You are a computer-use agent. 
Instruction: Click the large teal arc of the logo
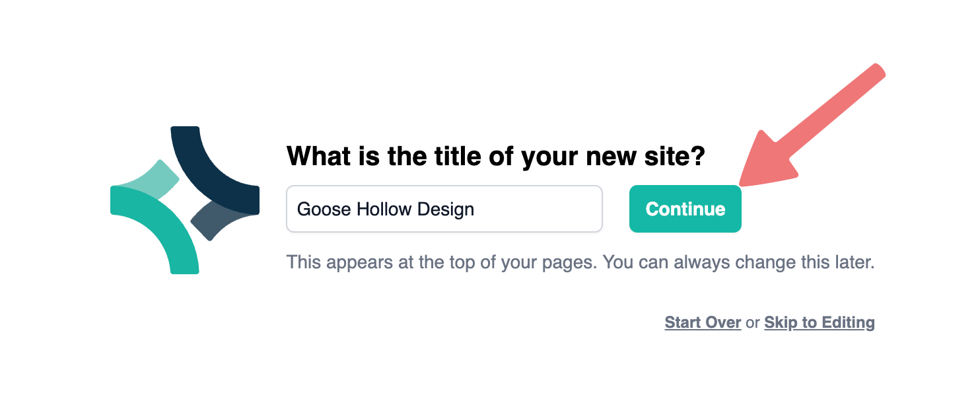point(157,228)
